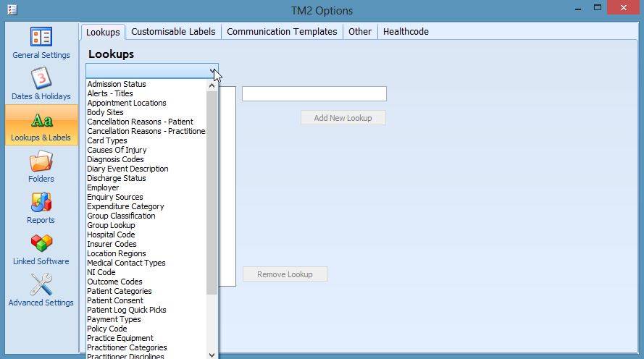This screenshot has width=644, height=359.
Task: Open Linked Software cubes icon
Action: (41, 243)
